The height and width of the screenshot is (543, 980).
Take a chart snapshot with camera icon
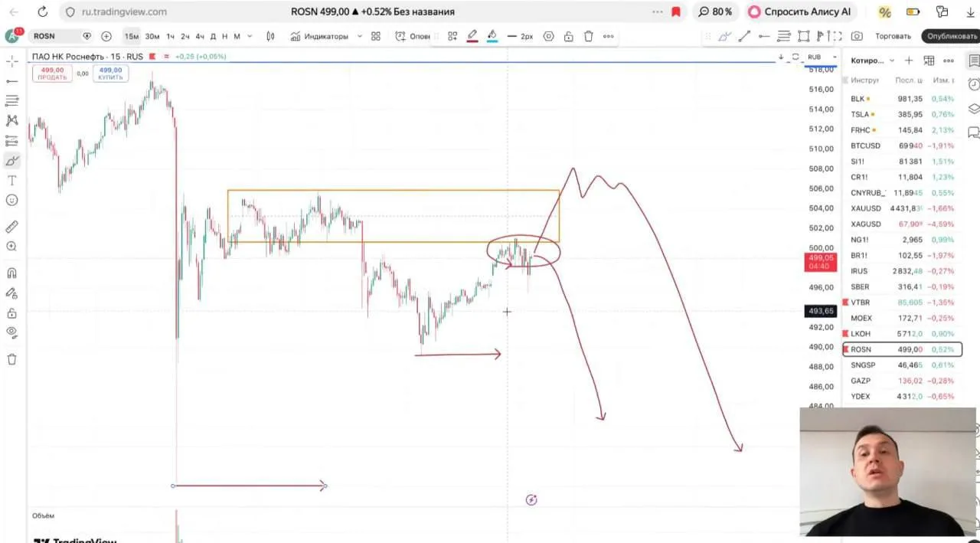click(857, 36)
